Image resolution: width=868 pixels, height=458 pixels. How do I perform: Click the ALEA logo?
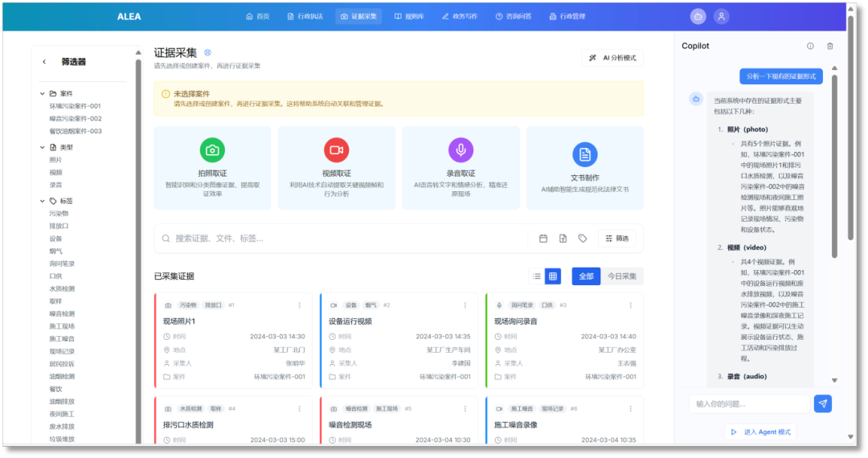[129, 17]
